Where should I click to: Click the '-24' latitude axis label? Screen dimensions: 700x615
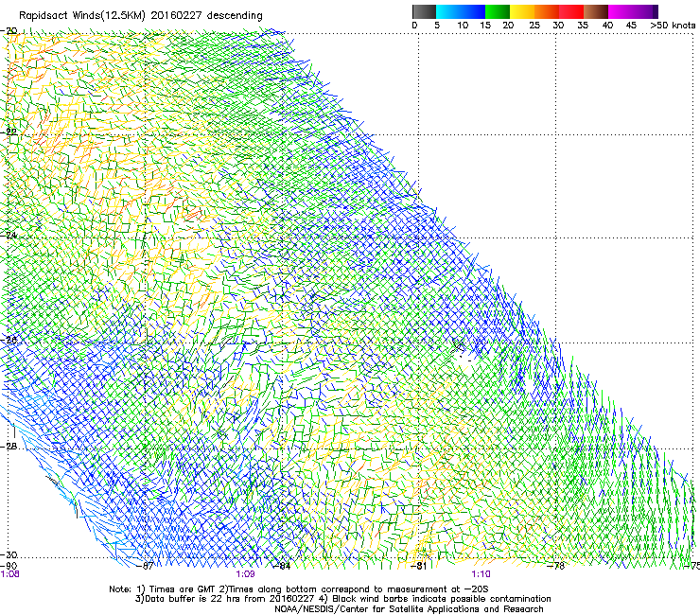coord(9,235)
